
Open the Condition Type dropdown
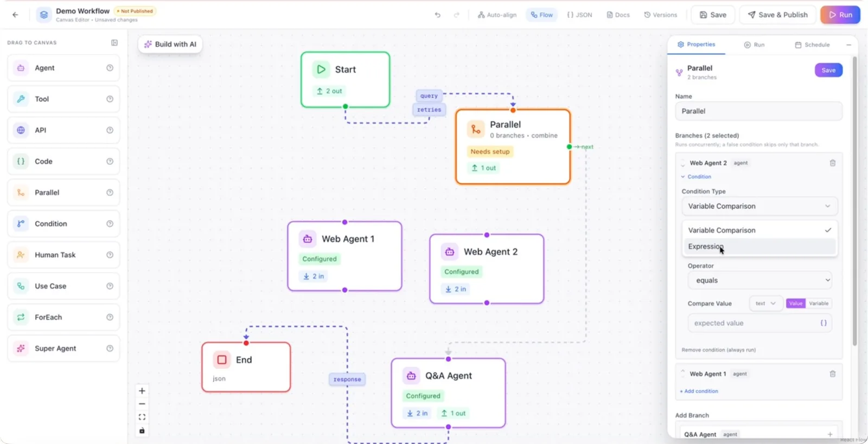[x=759, y=206]
